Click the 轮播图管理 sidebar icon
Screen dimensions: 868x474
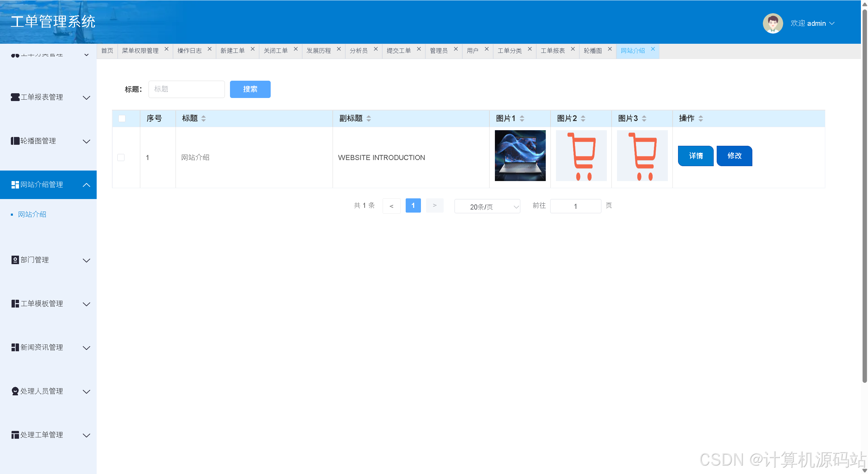coord(15,141)
